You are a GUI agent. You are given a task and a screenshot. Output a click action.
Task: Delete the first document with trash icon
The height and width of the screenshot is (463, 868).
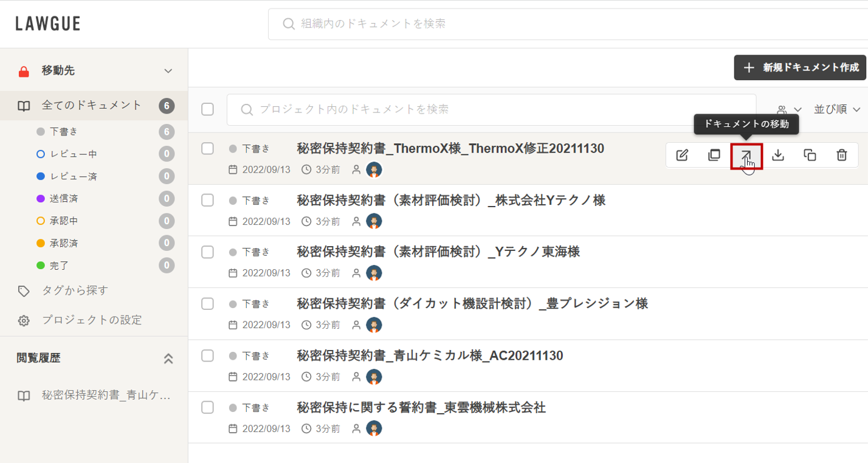[841, 155]
